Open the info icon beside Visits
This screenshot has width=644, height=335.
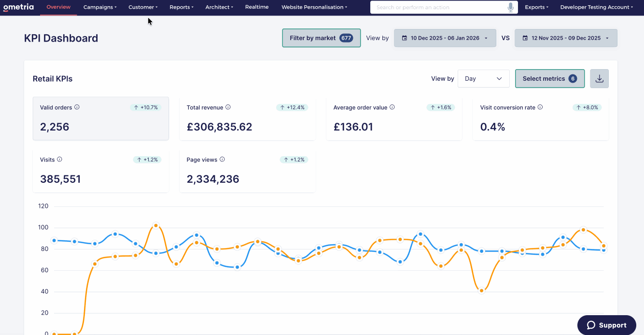pyautogui.click(x=59, y=160)
